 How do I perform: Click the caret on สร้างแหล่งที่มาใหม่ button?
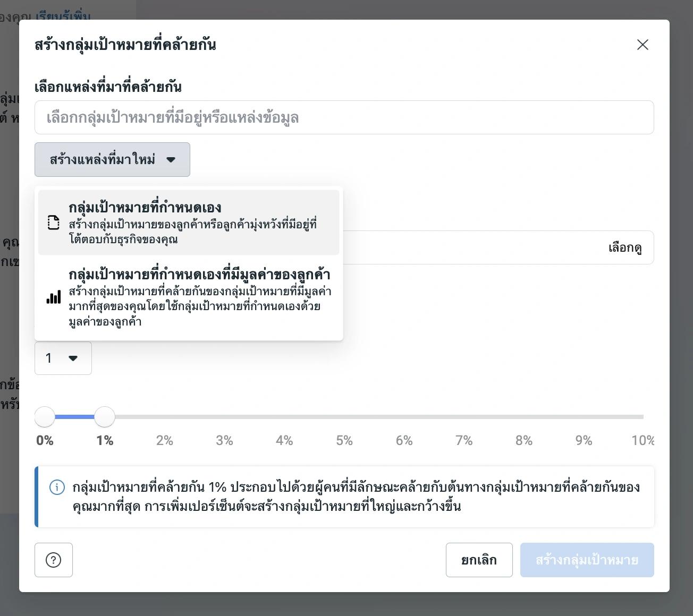click(x=171, y=159)
